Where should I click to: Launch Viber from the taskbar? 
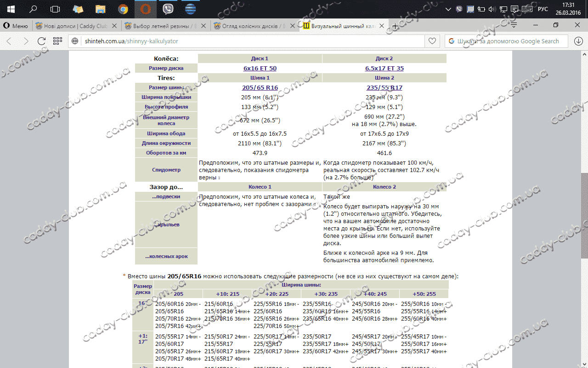[168, 9]
